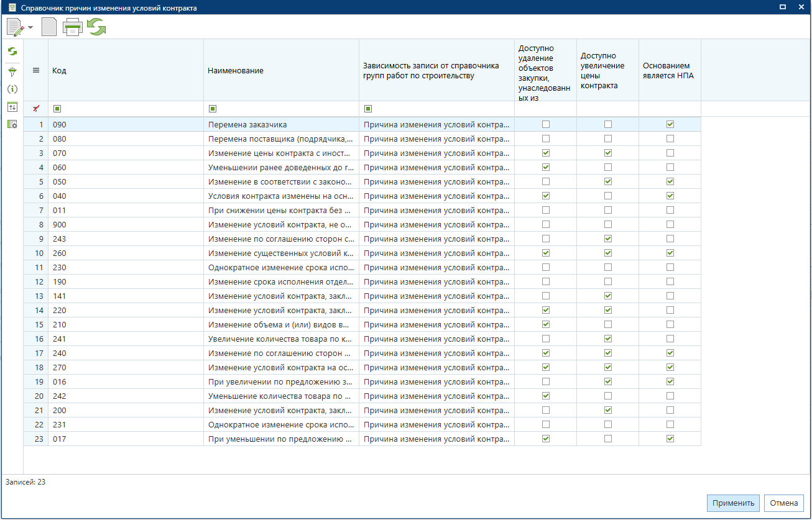Toggle deletion checkbox for row 060

click(x=546, y=167)
